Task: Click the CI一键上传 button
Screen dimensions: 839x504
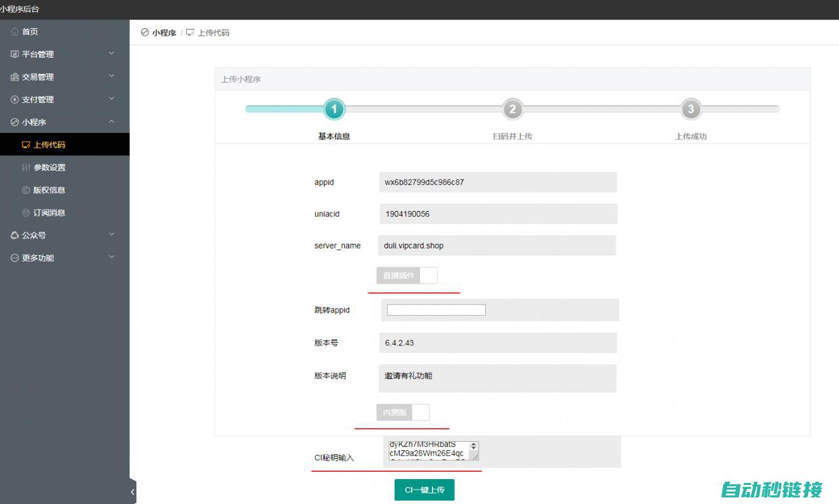Action: 424,490
